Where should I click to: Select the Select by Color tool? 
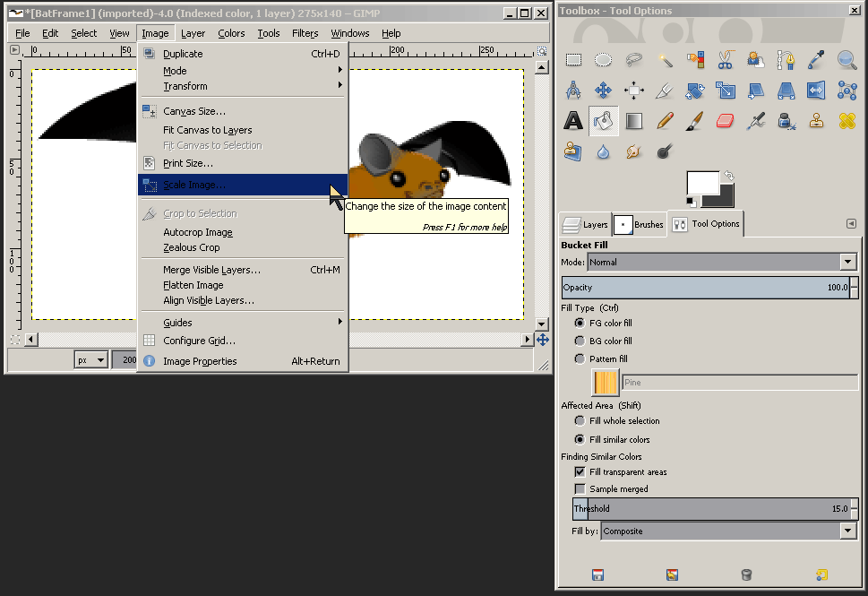tap(695, 60)
